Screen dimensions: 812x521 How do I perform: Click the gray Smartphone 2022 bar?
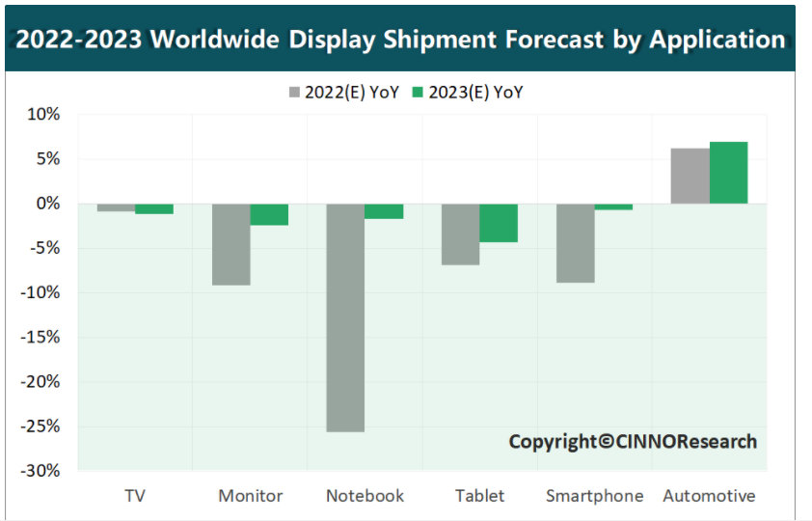[x=575, y=243]
